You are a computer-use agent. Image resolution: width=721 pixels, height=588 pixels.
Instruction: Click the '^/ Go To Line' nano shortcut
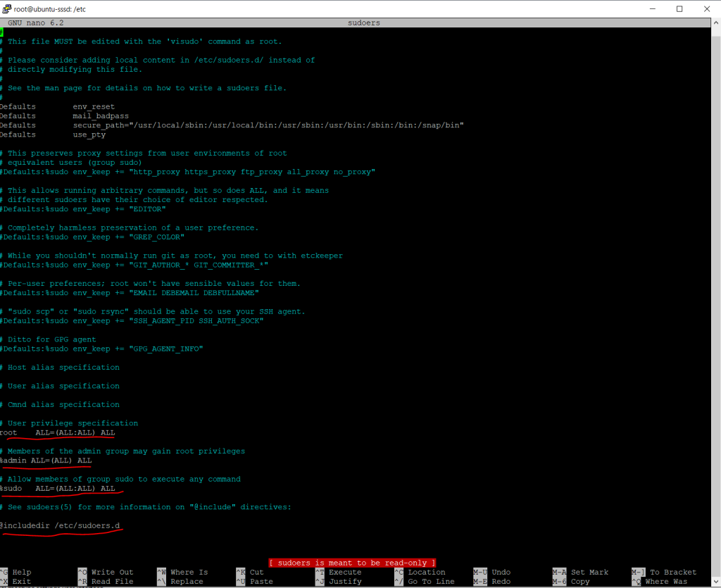coord(425,582)
